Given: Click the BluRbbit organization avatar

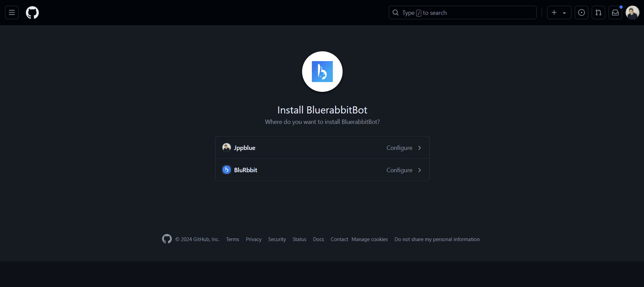Looking at the screenshot, I should point(226,170).
